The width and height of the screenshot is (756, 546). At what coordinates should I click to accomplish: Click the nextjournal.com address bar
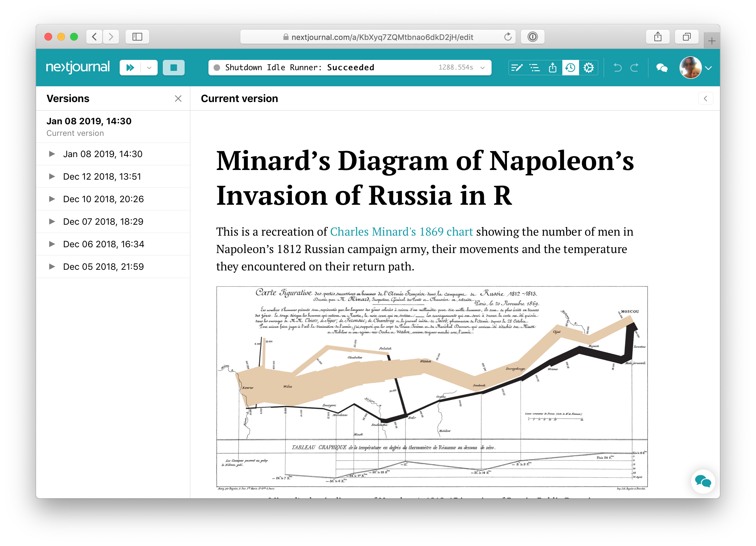378,37
